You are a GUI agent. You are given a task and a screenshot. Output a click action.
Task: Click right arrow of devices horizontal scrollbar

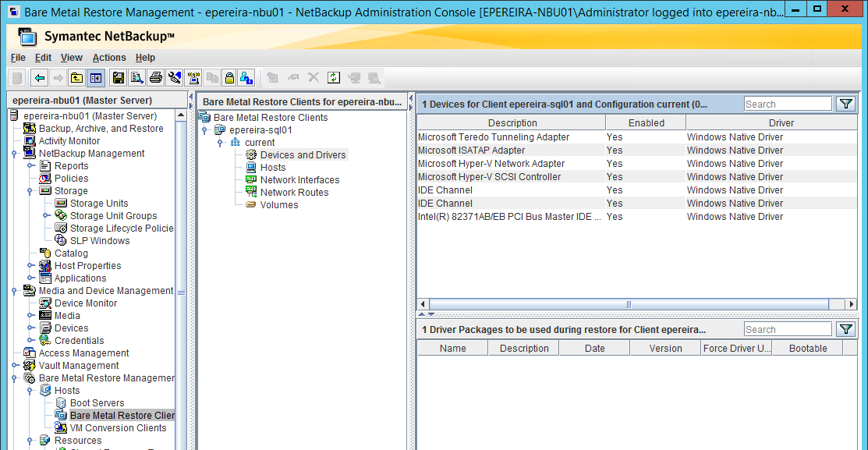[x=852, y=304]
